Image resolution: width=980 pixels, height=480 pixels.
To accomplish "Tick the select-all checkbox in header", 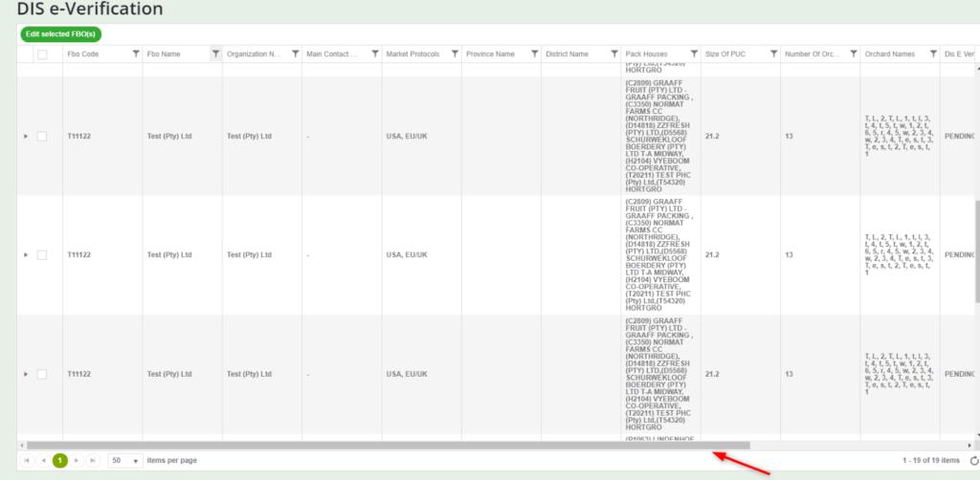I will pos(42,55).
